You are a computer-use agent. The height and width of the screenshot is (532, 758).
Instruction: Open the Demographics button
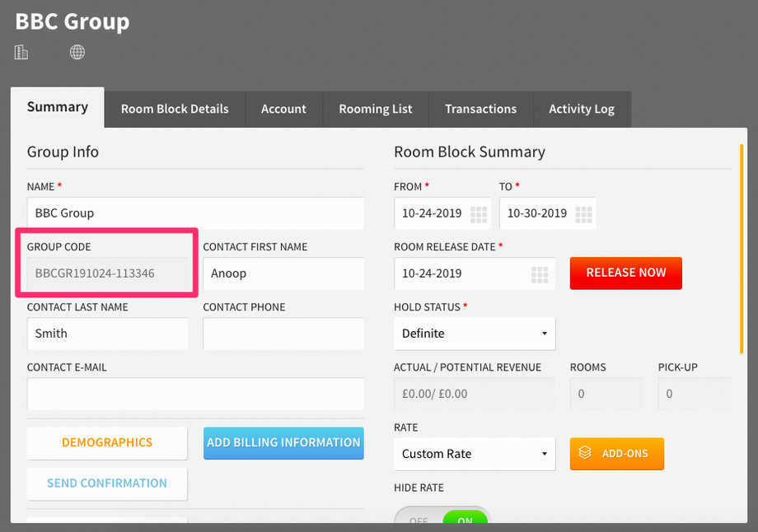(107, 442)
